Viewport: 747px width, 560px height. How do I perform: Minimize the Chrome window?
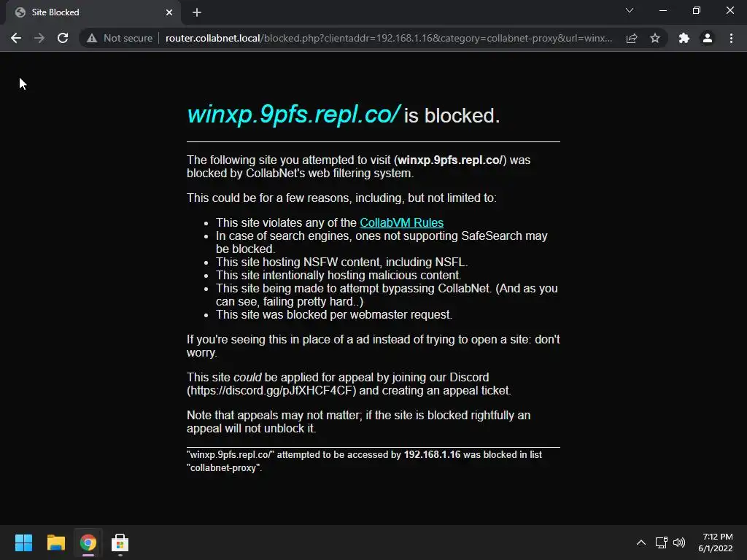point(662,10)
